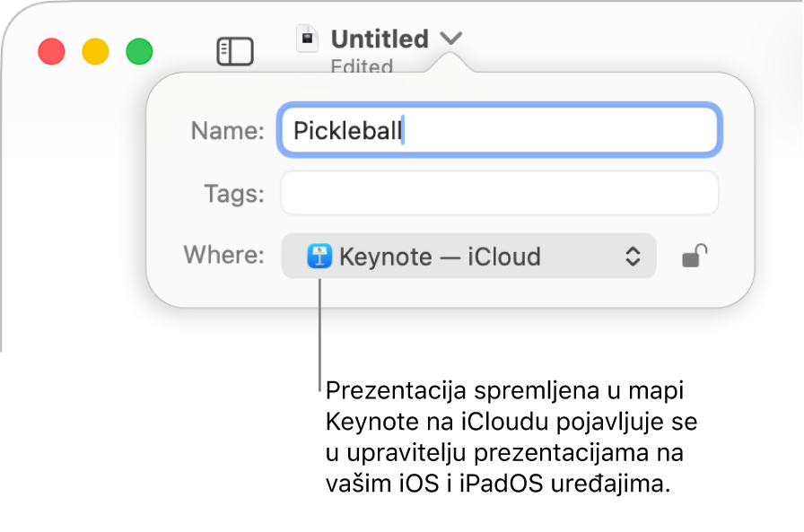The height and width of the screenshot is (532, 804).
Task: Open the Keynote — iCloud location popup
Action: point(468,257)
